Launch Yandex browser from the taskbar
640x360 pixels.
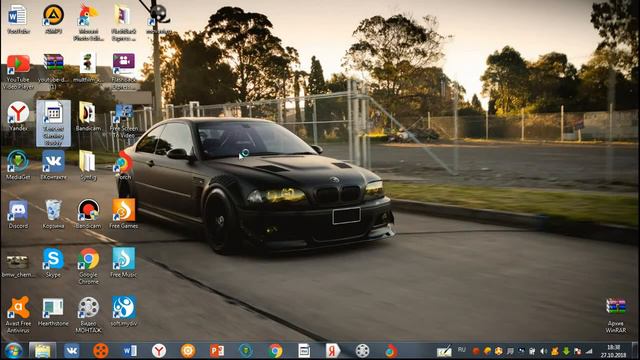(x=159, y=351)
